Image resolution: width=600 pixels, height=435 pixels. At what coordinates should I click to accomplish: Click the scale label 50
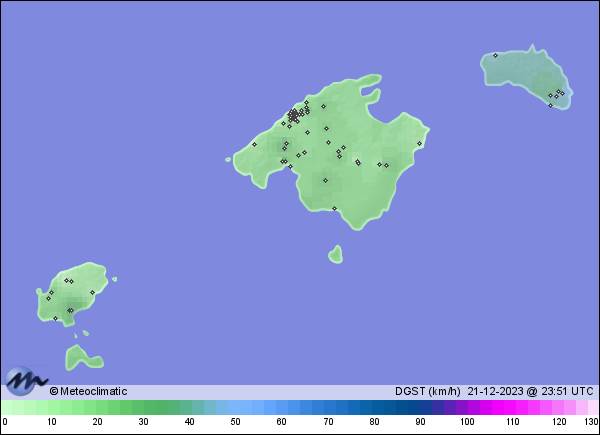tap(235, 422)
